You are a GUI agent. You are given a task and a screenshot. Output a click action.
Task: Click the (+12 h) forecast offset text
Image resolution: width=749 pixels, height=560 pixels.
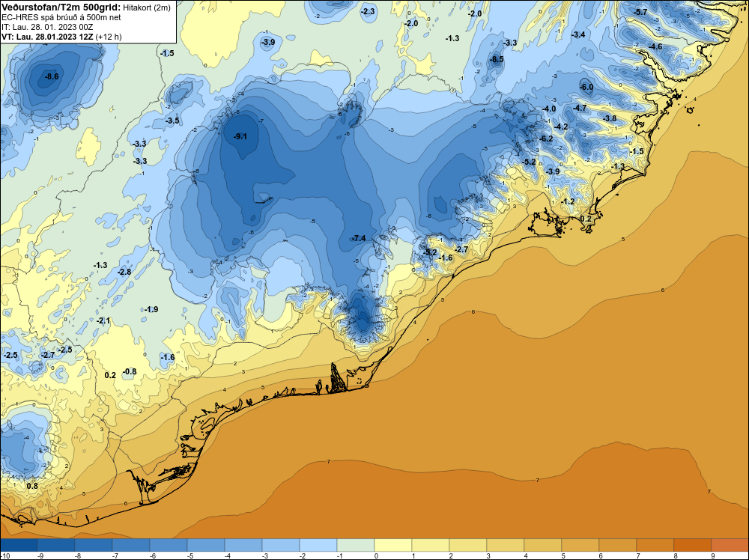(x=109, y=37)
